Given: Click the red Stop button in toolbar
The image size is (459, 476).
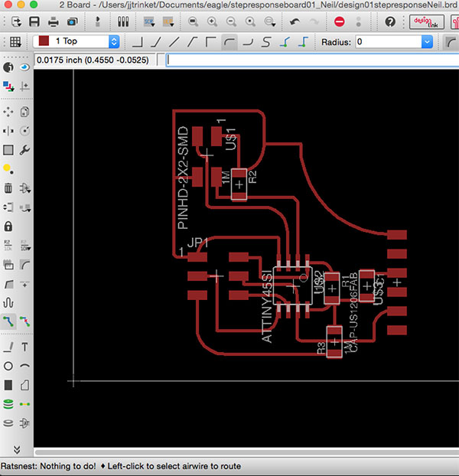Looking at the screenshot, I should coord(340,21).
